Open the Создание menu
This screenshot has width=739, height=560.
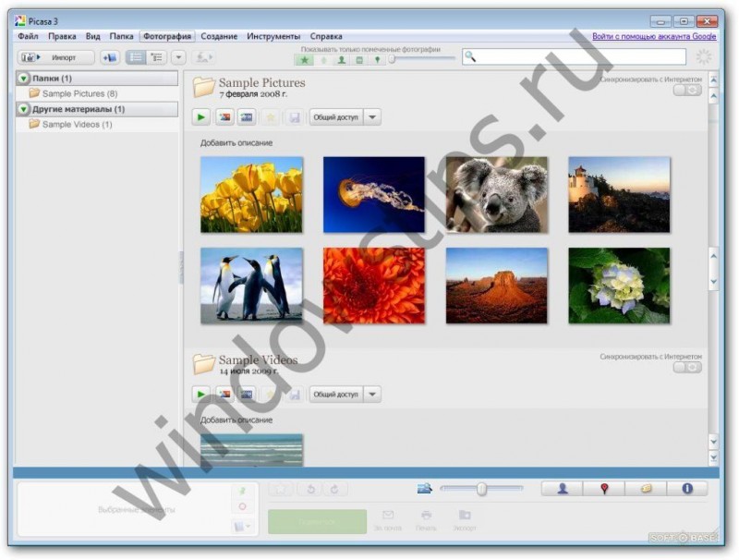[219, 36]
